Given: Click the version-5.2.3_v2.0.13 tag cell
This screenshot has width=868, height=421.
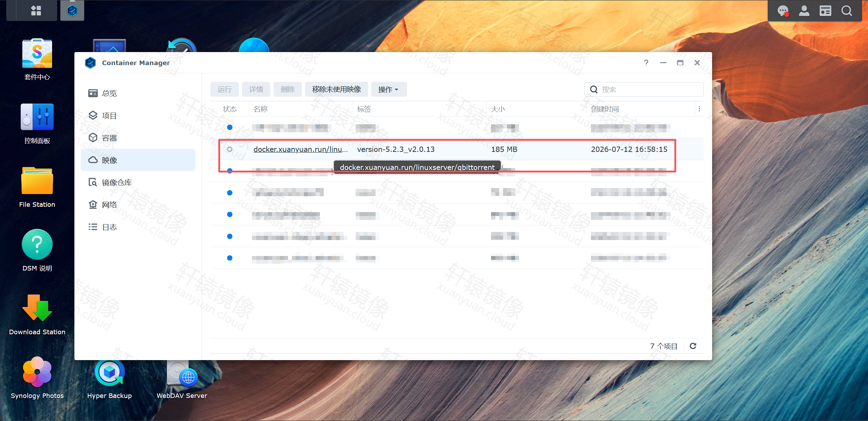Looking at the screenshot, I should pyautogui.click(x=396, y=149).
